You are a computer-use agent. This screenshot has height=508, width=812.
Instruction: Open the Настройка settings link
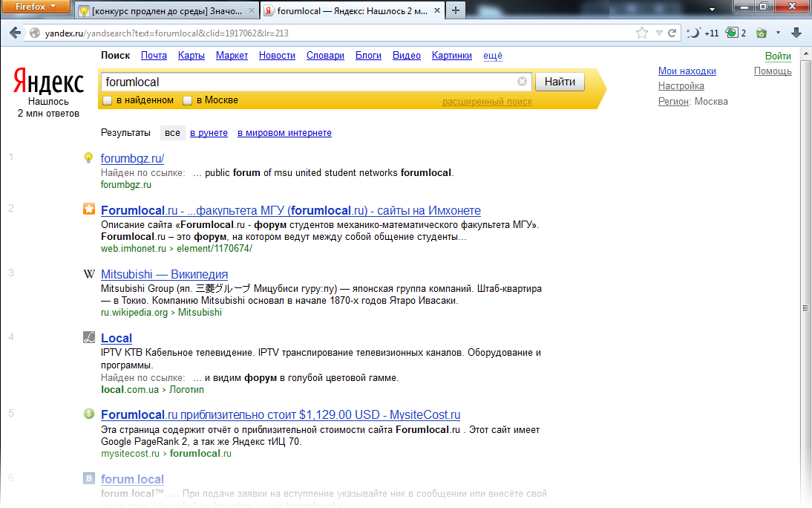[681, 86]
